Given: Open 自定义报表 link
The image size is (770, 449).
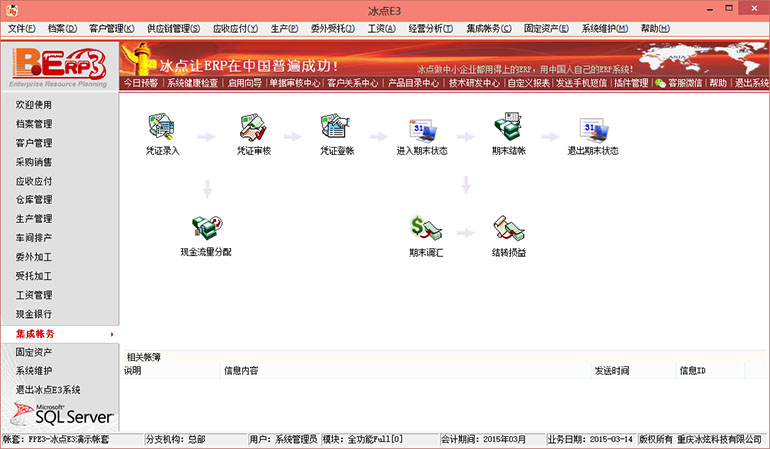Looking at the screenshot, I should (x=528, y=83).
